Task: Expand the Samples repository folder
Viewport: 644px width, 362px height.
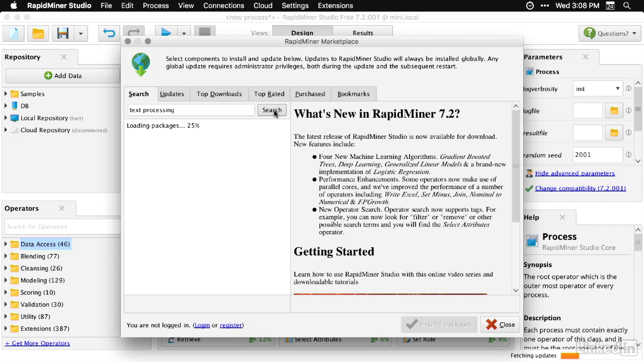Action: click(x=6, y=94)
